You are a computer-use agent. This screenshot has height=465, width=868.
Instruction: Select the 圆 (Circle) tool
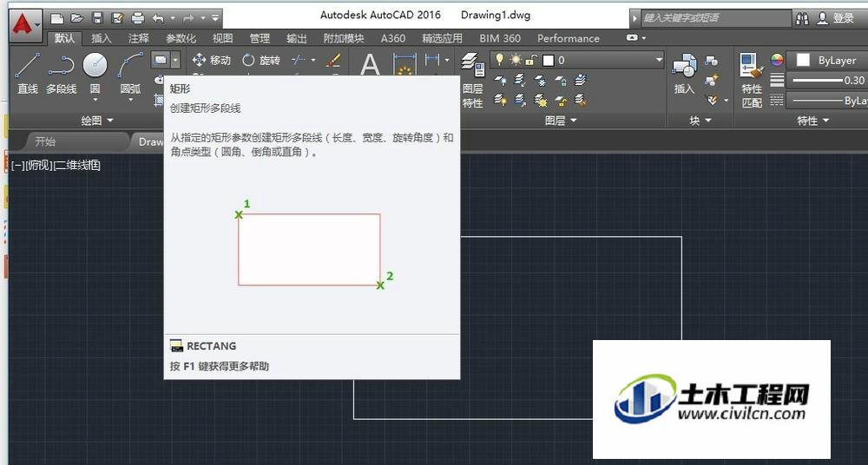coord(95,73)
